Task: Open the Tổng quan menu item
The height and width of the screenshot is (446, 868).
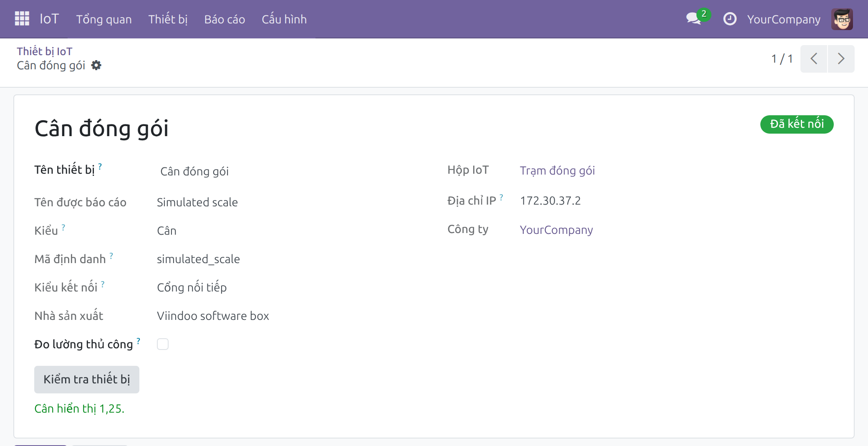Action: pyautogui.click(x=104, y=19)
